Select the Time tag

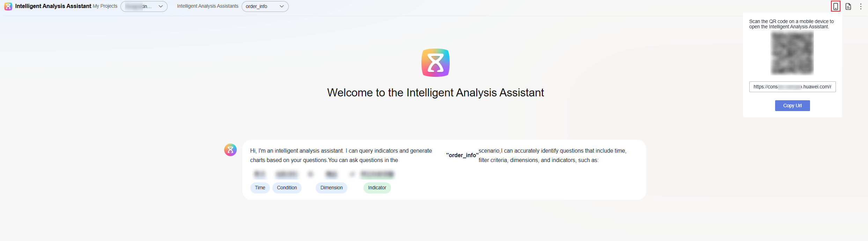coord(260,188)
